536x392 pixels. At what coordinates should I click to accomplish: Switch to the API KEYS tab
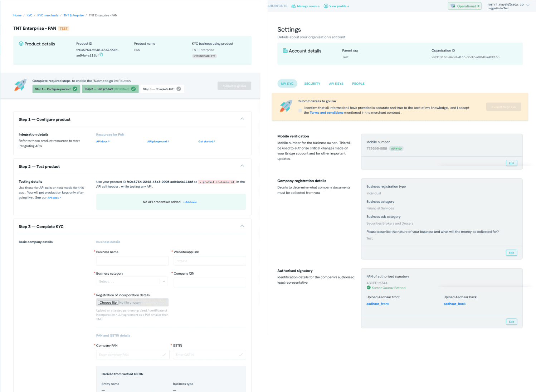tap(336, 84)
